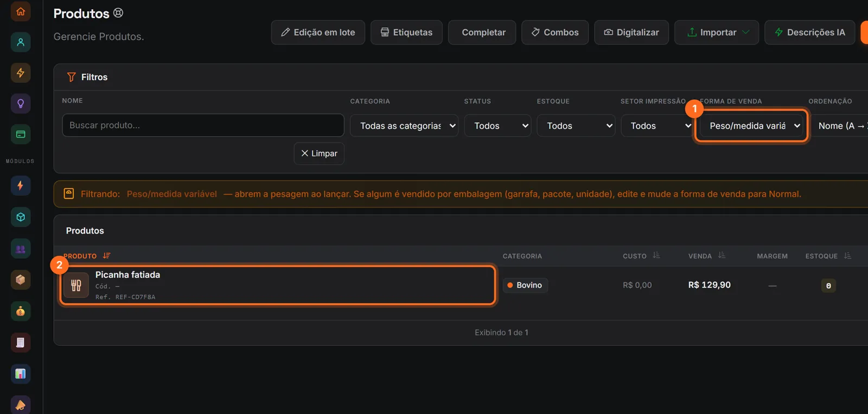The width and height of the screenshot is (868, 414).
Task: Click the stock badge showing 0
Action: (828, 286)
